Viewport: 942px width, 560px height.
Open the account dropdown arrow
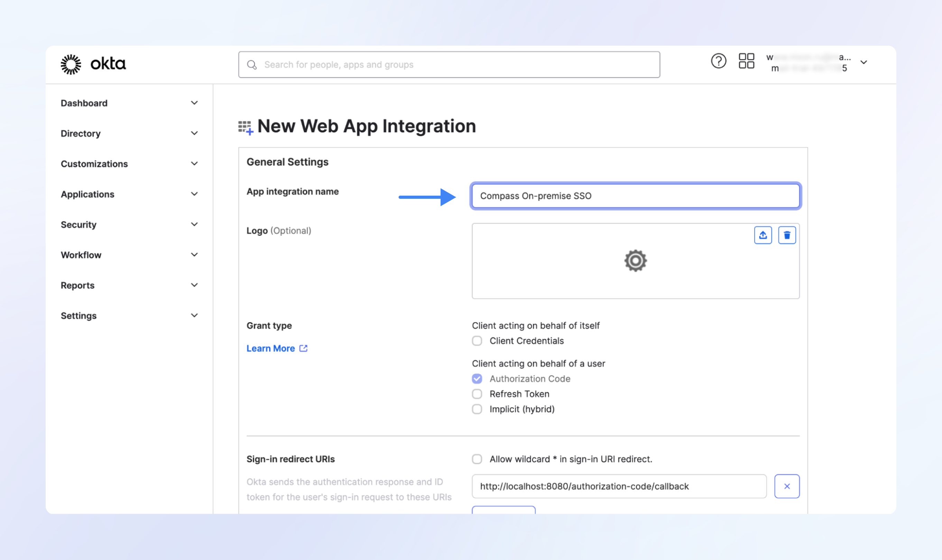[x=864, y=62]
